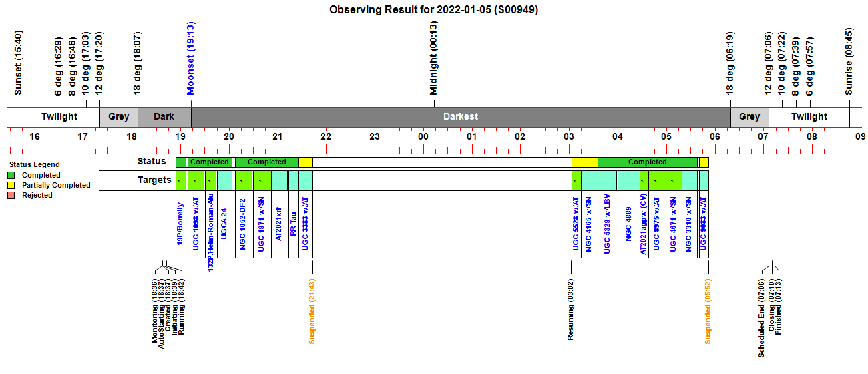Select the UGC 9083 w/AT target label
Image resolution: width=868 pixels, height=374 pixels.
(x=703, y=224)
